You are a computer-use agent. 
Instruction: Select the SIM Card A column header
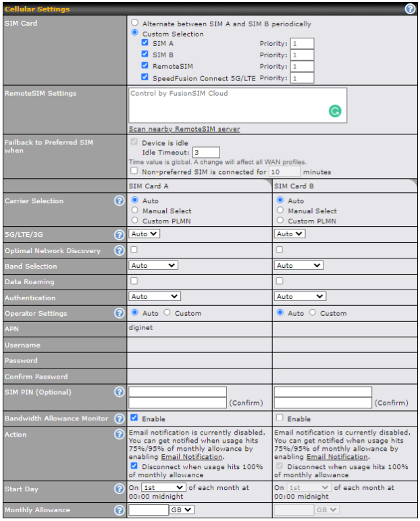(199, 186)
